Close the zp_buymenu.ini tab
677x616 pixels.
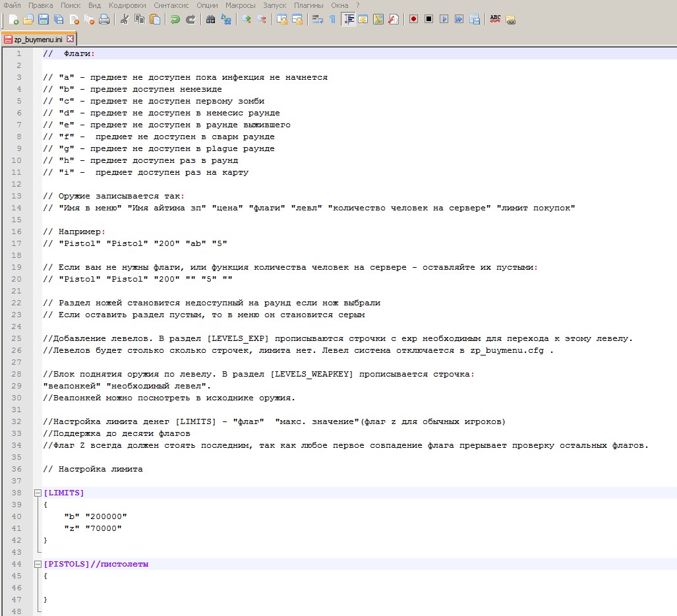click(x=70, y=39)
